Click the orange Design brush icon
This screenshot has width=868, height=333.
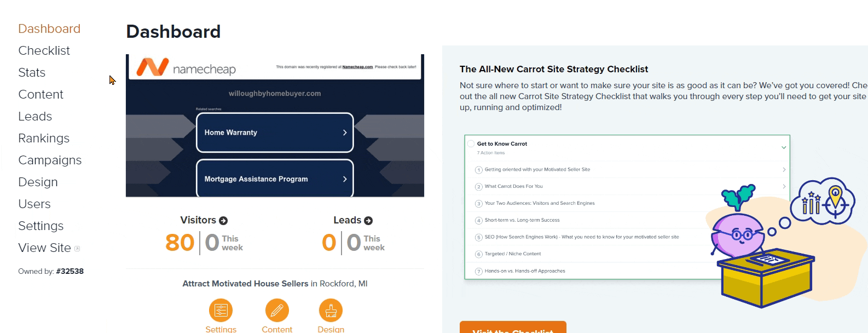pos(331,311)
